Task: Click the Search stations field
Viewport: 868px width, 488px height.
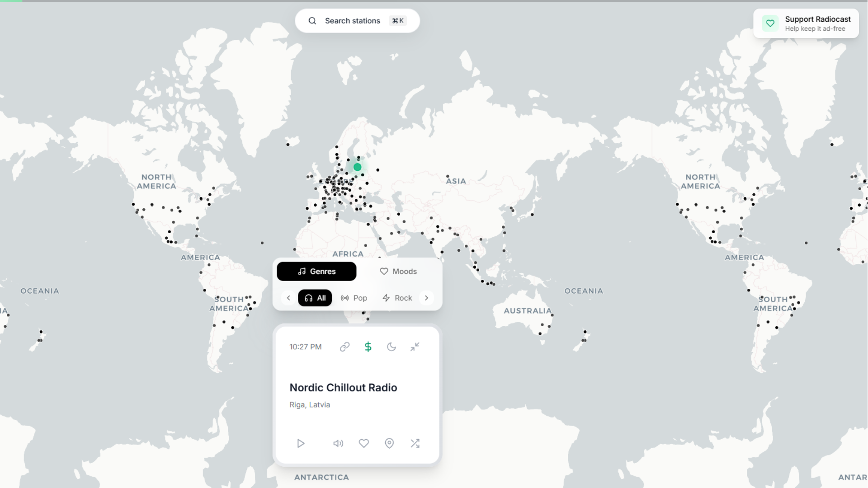Action: coord(357,21)
